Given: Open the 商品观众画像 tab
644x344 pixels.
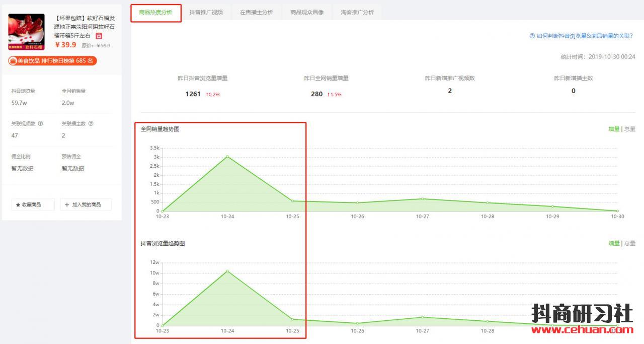Looking at the screenshot, I should click(x=307, y=12).
